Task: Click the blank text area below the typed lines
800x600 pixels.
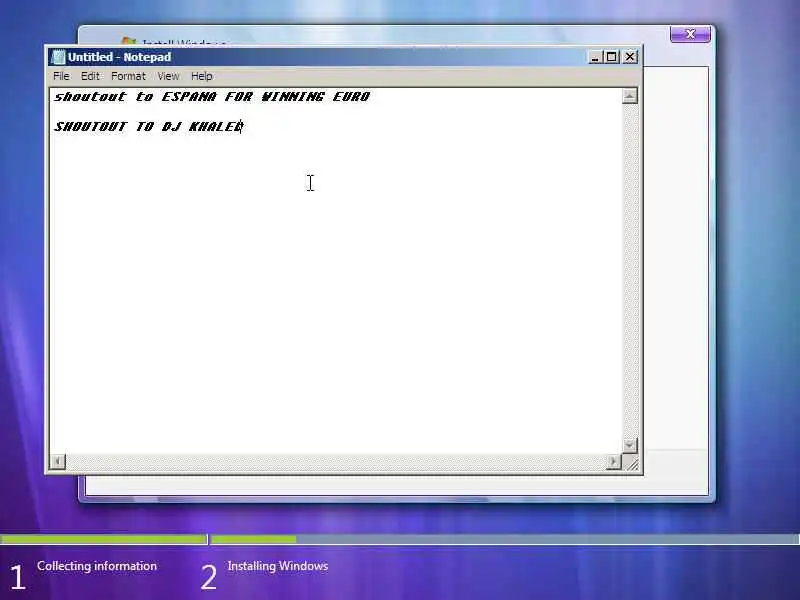Action: 336,296
